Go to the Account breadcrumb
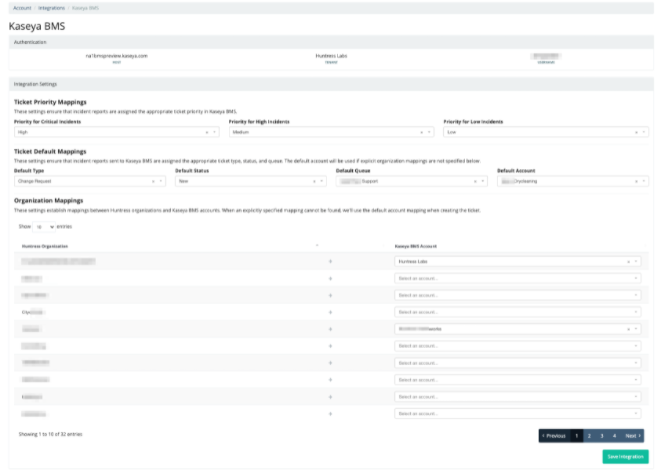 (x=22, y=8)
